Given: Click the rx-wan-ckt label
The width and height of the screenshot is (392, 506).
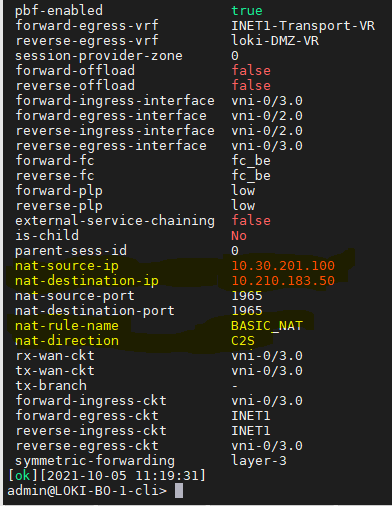Looking at the screenshot, I should point(55,356).
